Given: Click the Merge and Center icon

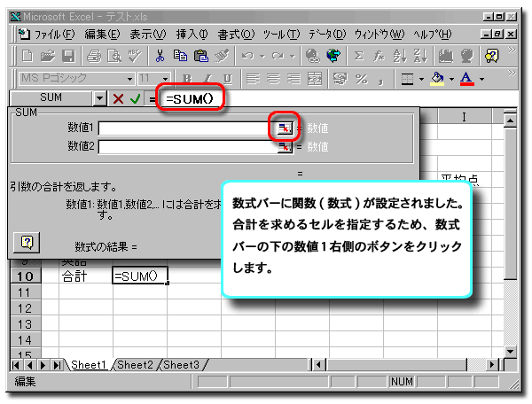Looking at the screenshot, I should tap(315, 79).
